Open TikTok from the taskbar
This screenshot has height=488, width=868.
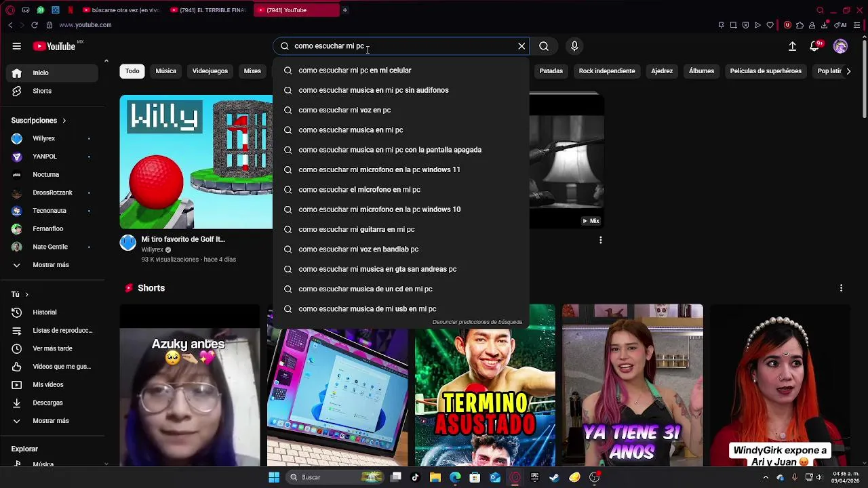click(x=415, y=477)
